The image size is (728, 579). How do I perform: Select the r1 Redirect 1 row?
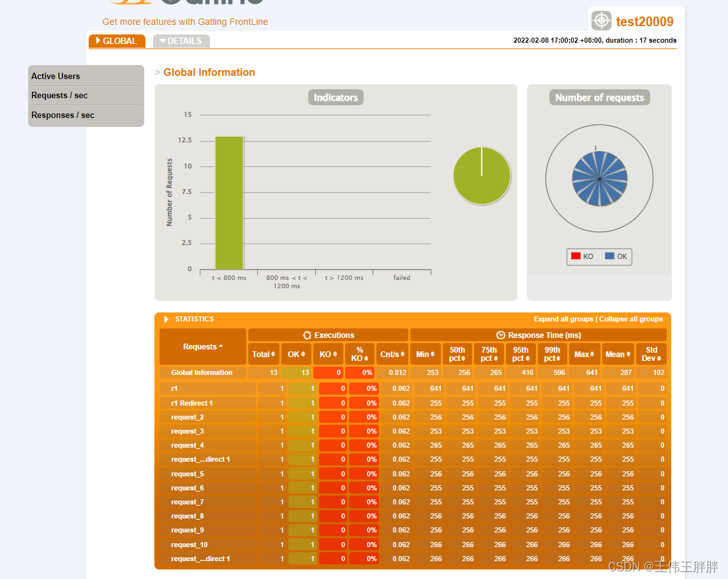pos(412,403)
